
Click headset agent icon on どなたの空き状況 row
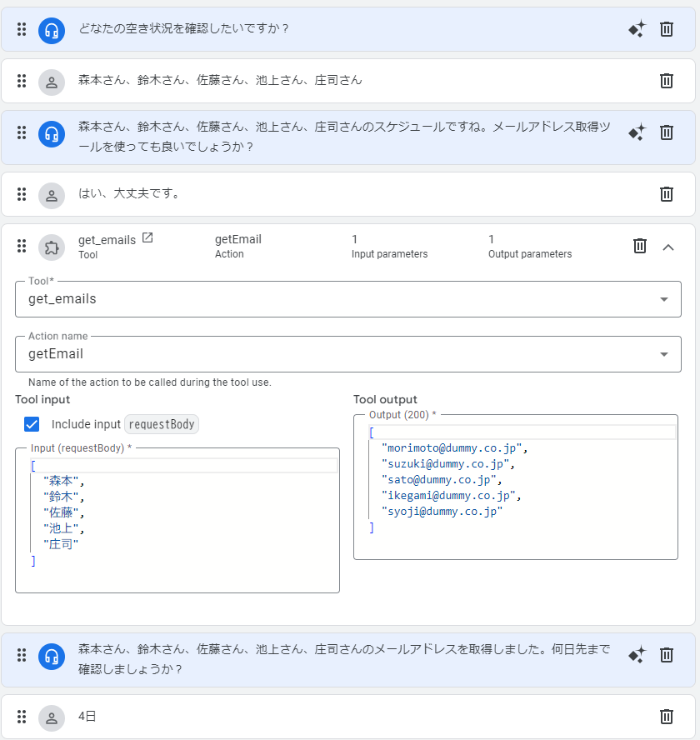click(52, 31)
